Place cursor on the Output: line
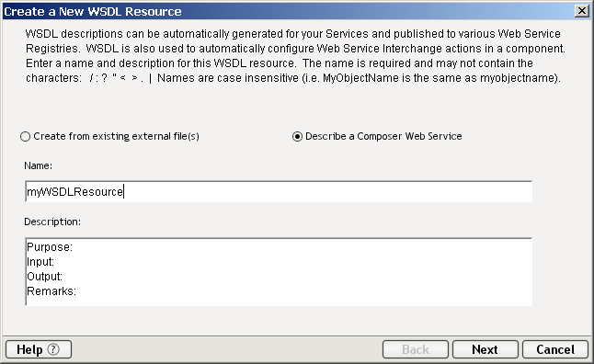This screenshot has width=594, height=364. coord(45,277)
